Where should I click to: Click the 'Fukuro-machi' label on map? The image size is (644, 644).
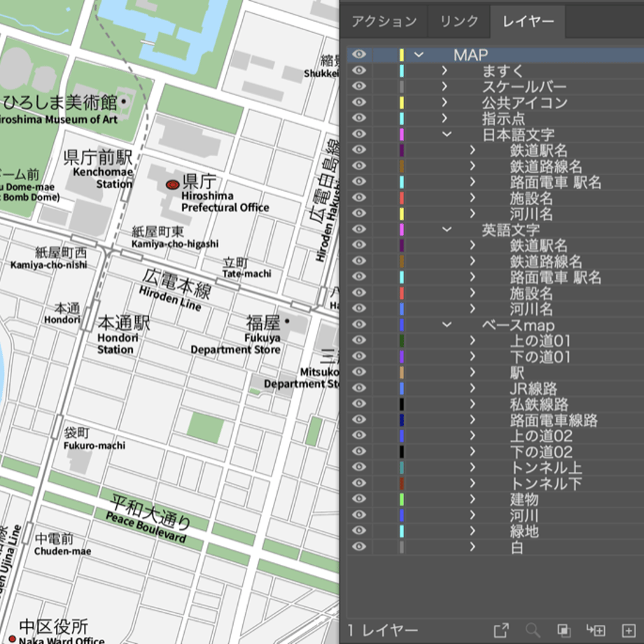click(94, 445)
